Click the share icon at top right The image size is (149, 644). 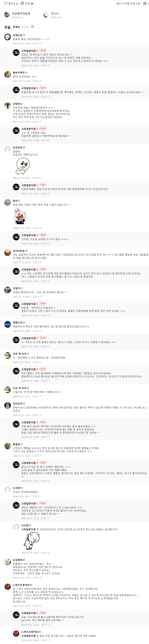coord(145,3)
